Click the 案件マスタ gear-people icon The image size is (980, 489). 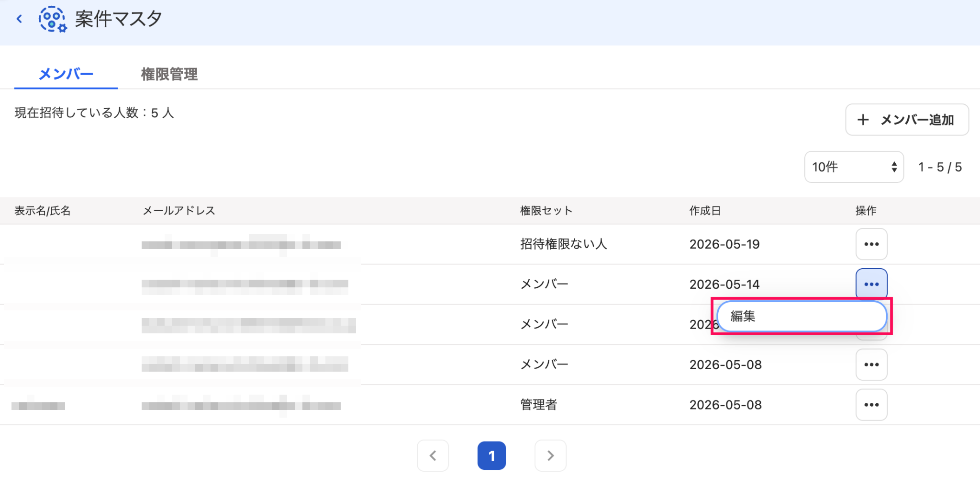53,19
